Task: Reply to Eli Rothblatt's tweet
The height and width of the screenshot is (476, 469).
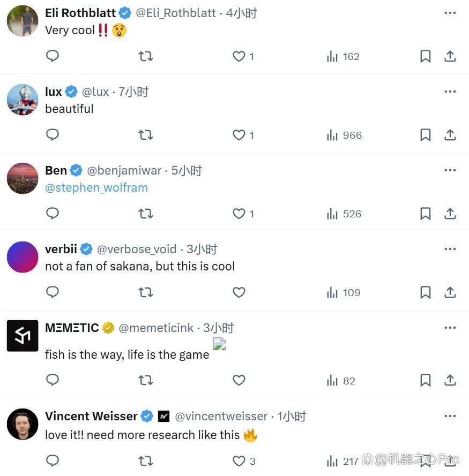Action: pyautogui.click(x=53, y=56)
